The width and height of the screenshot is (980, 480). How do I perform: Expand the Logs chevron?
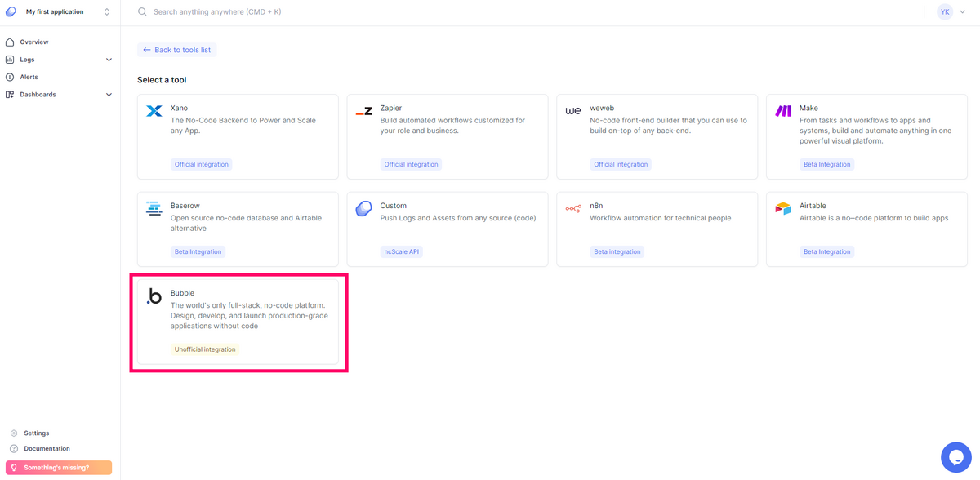click(109, 60)
